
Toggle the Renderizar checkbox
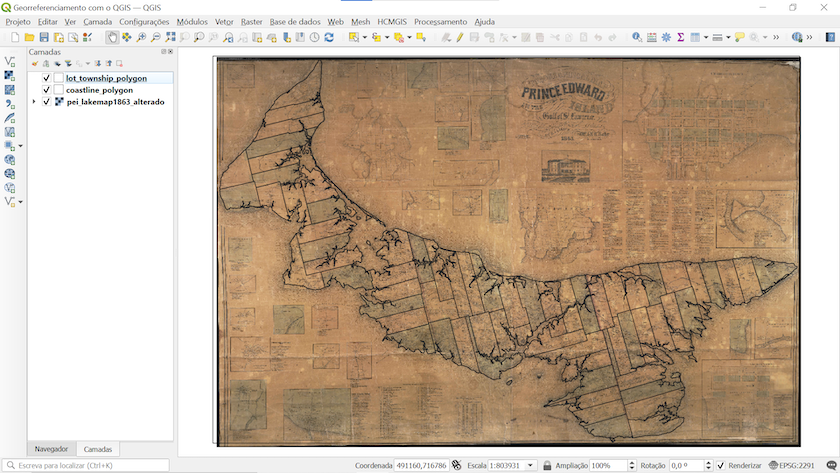720,465
